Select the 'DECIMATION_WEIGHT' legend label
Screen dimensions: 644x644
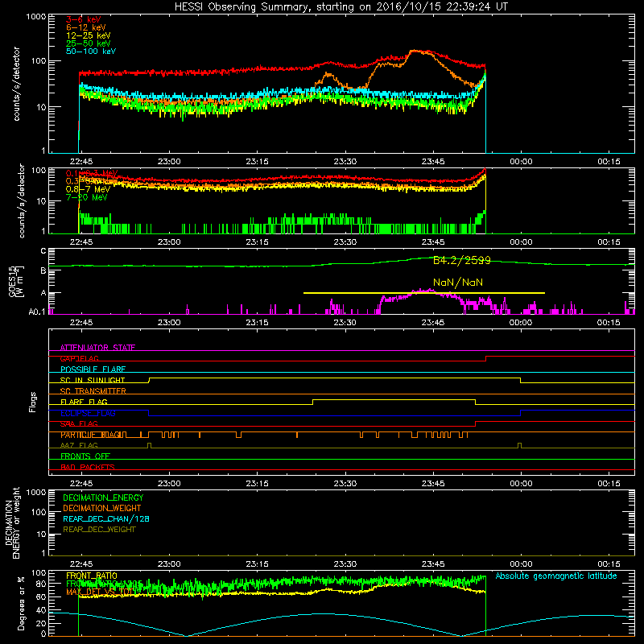102,508
